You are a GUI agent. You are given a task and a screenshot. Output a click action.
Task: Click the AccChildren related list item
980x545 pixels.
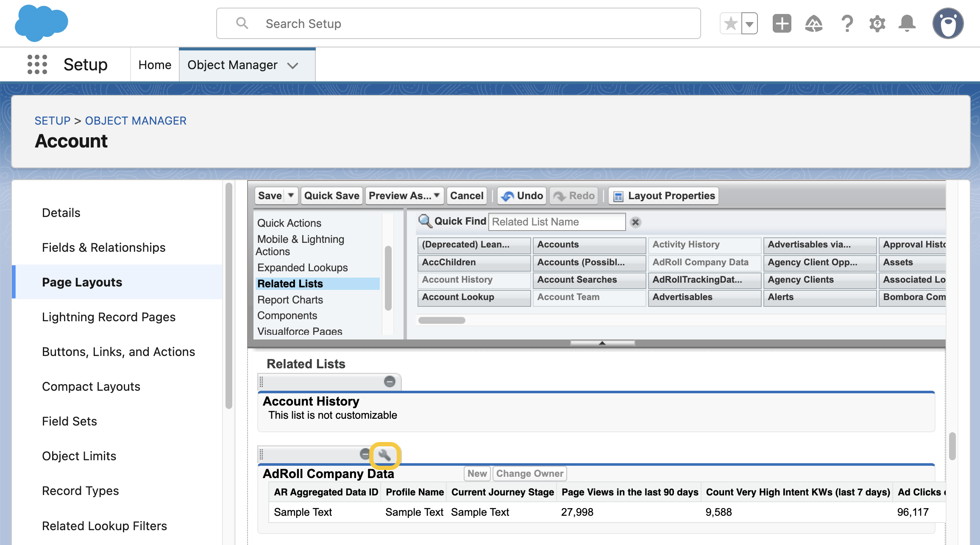474,263
